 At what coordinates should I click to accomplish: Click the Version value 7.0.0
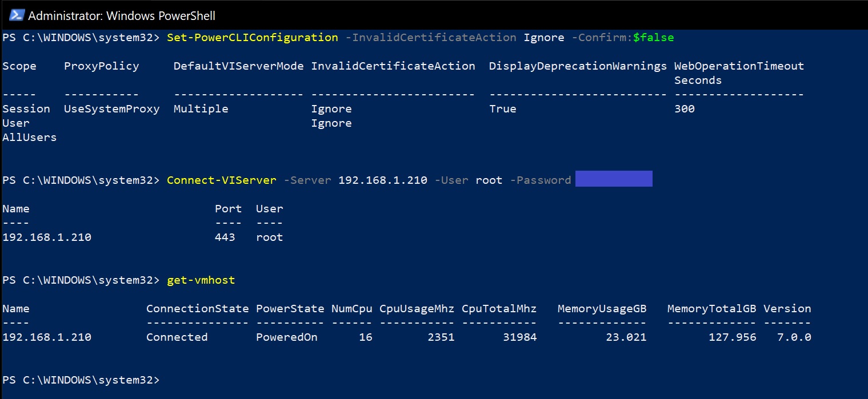[794, 337]
